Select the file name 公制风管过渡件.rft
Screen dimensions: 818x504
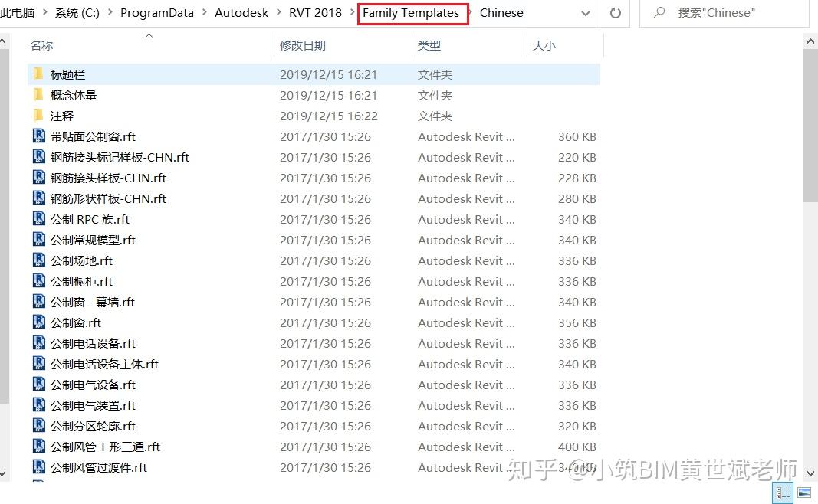99,467
